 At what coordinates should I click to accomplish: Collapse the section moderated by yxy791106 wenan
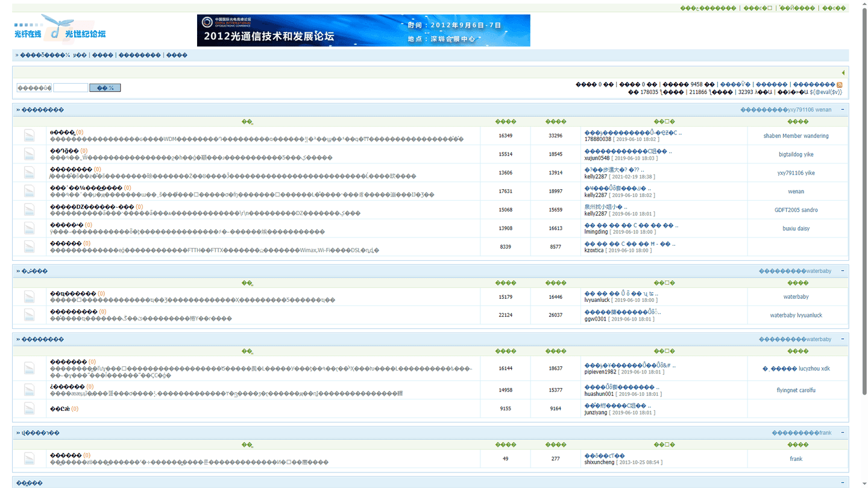(x=843, y=110)
